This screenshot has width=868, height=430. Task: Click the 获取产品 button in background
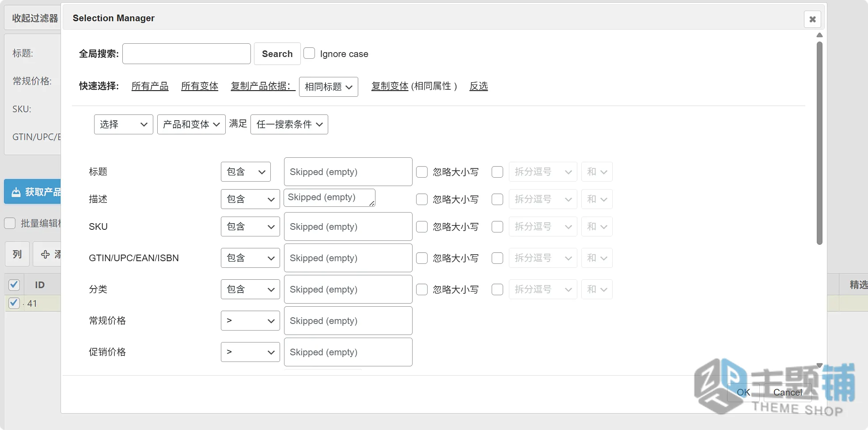(x=33, y=192)
